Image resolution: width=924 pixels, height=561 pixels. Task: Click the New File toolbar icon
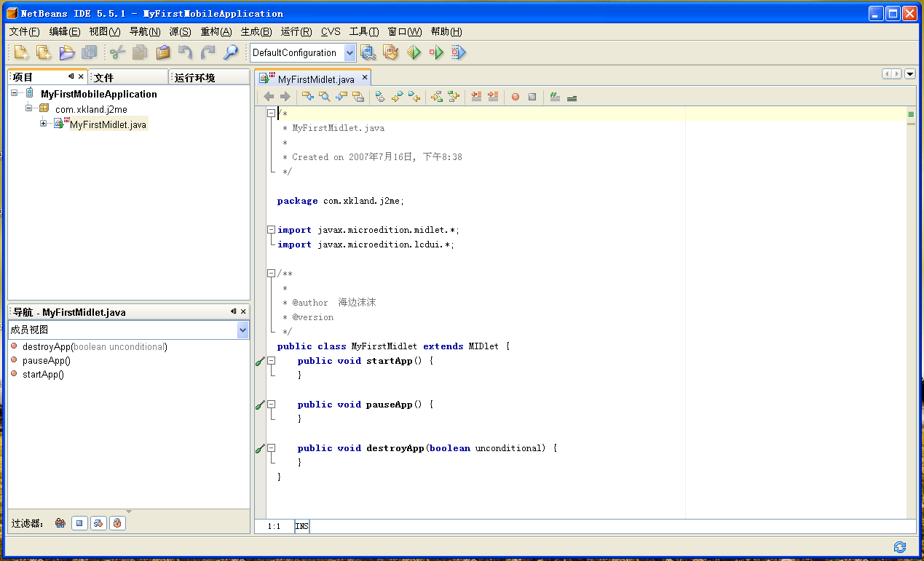pyautogui.click(x=21, y=52)
